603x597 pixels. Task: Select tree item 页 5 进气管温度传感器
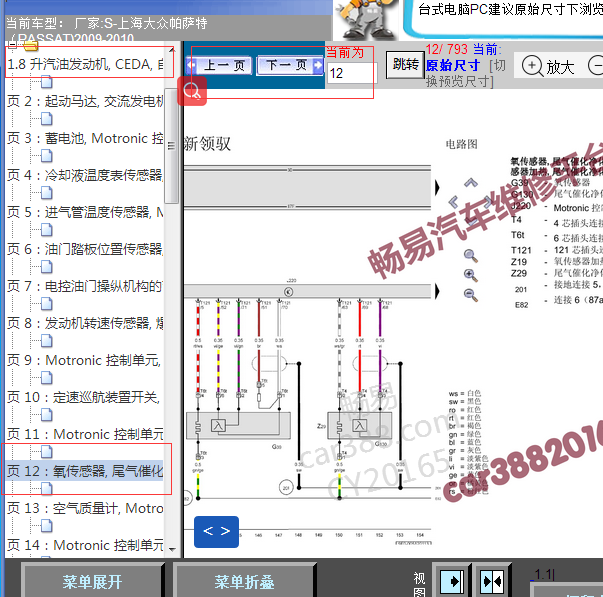[x=85, y=212]
